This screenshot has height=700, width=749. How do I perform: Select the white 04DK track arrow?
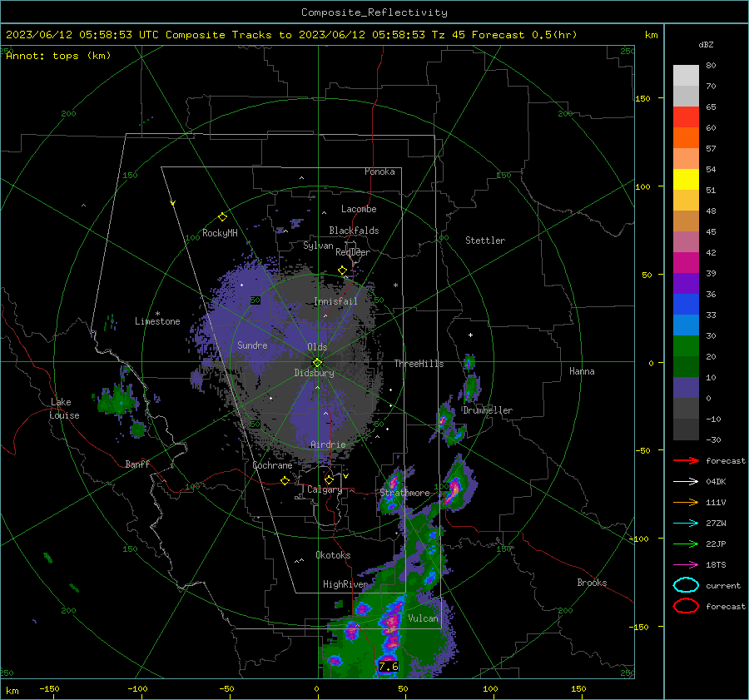click(x=686, y=481)
